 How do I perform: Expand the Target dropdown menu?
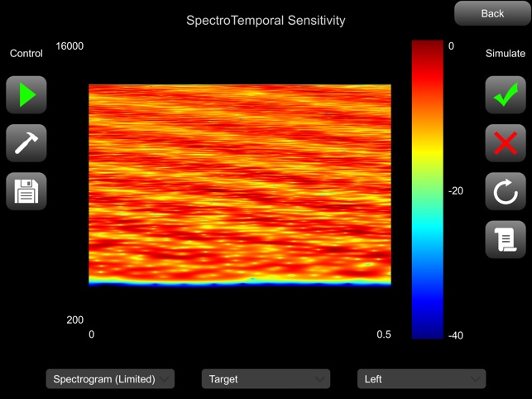click(266, 379)
